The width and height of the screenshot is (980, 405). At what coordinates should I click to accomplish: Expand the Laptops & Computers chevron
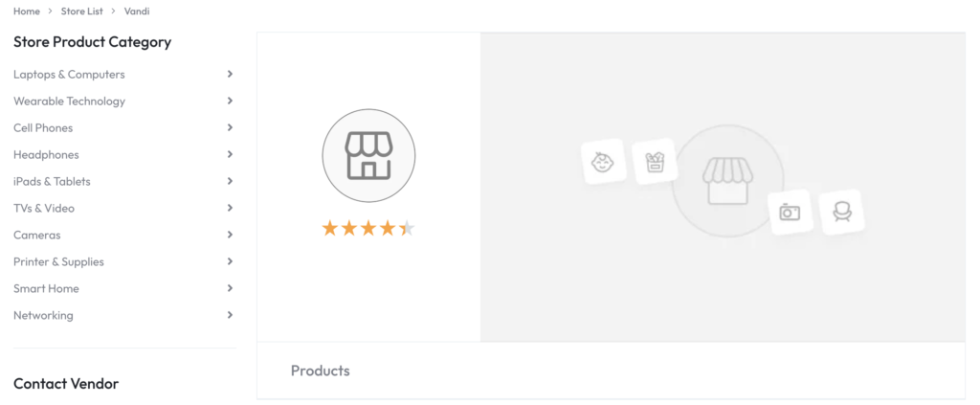point(230,74)
